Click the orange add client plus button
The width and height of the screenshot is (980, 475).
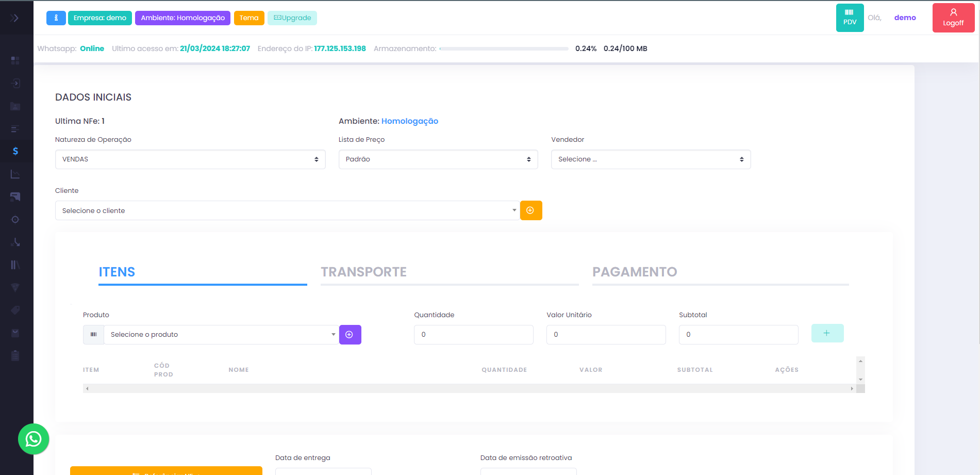(530, 210)
